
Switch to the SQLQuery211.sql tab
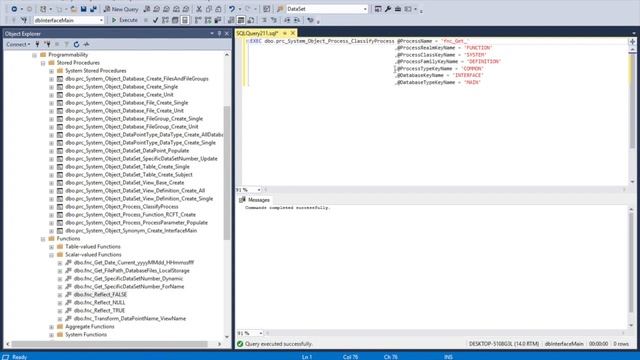[x=257, y=33]
